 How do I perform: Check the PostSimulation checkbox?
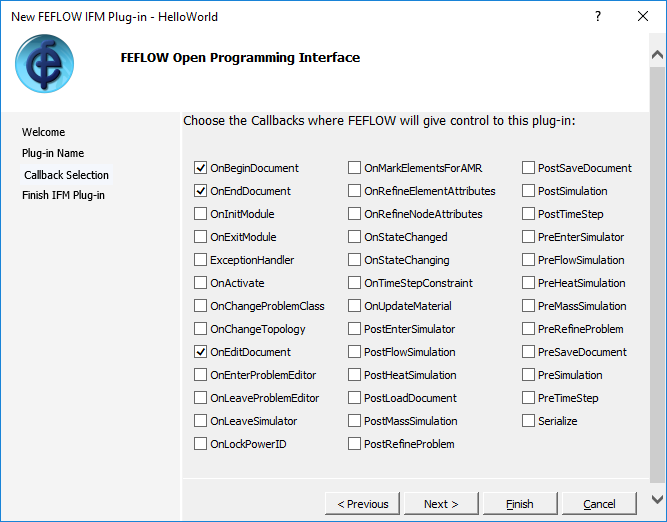(528, 191)
